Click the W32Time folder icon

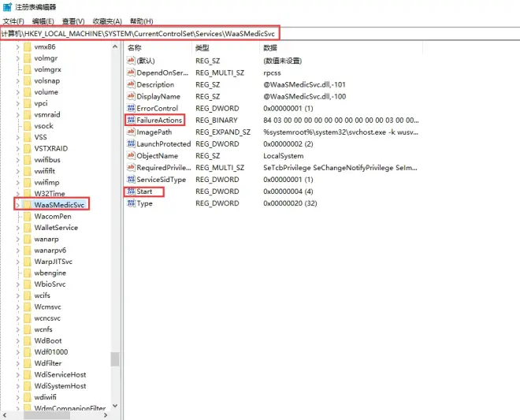[x=28, y=193]
